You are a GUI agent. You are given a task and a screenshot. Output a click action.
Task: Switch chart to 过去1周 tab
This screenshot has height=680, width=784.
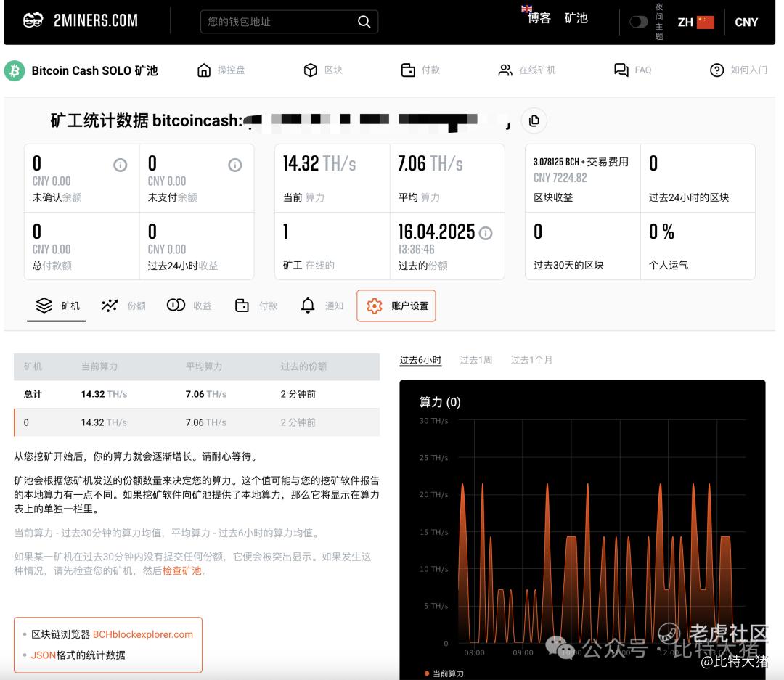[x=476, y=360]
